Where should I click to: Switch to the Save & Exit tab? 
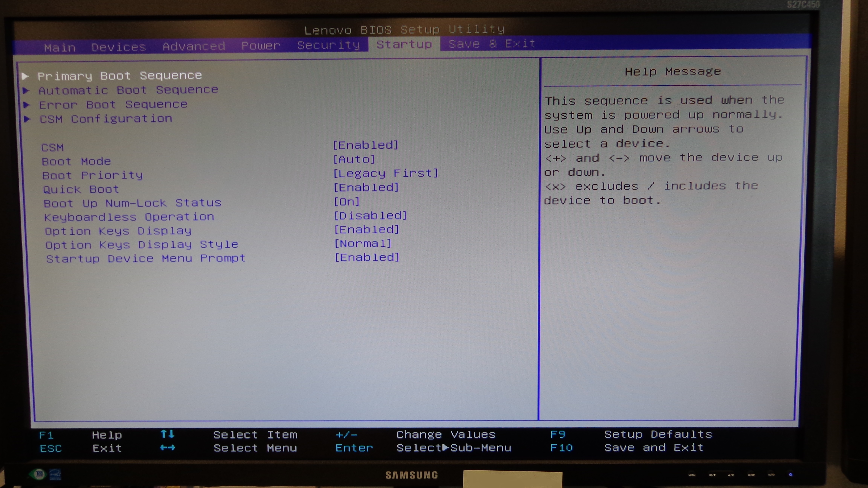(x=492, y=44)
